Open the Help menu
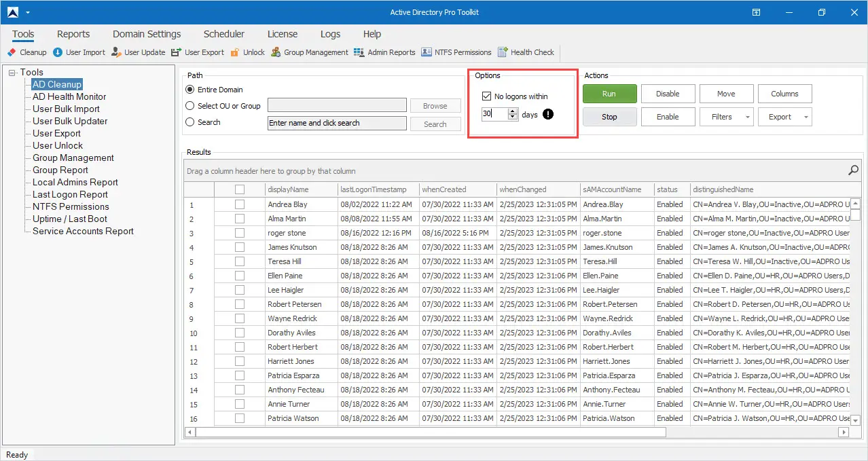Screen dimensions: 868x461 (372, 34)
